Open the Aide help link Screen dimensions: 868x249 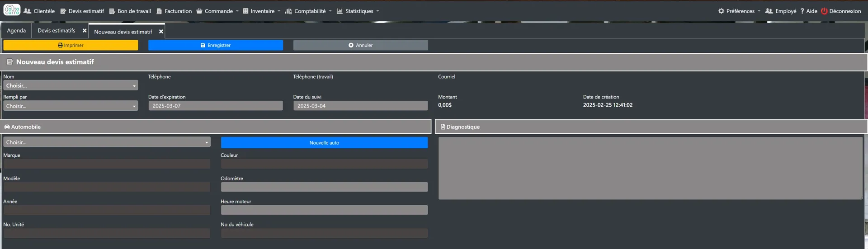click(x=809, y=11)
